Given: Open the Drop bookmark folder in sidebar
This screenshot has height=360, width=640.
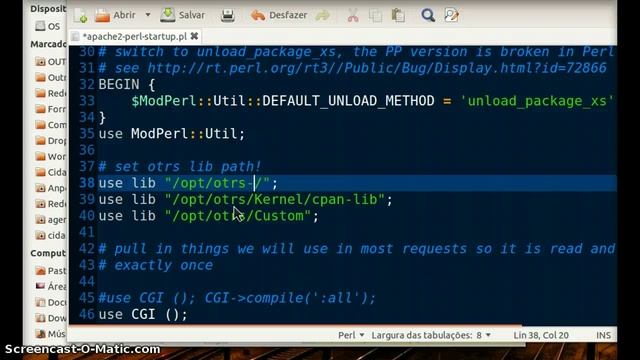Looking at the screenshot, I should pyautogui.click(x=51, y=140).
